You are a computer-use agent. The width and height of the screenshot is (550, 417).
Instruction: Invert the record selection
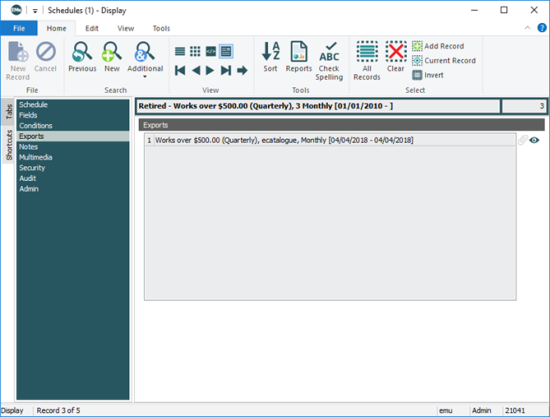point(428,75)
